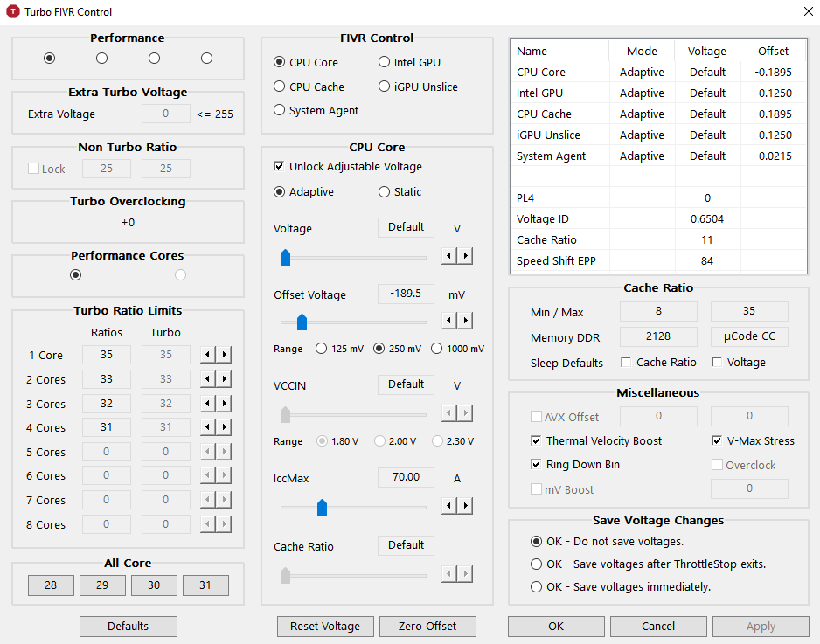Screen dimensions: 820x644
Task: Select third Performance profile radio button
Action: click(154, 58)
